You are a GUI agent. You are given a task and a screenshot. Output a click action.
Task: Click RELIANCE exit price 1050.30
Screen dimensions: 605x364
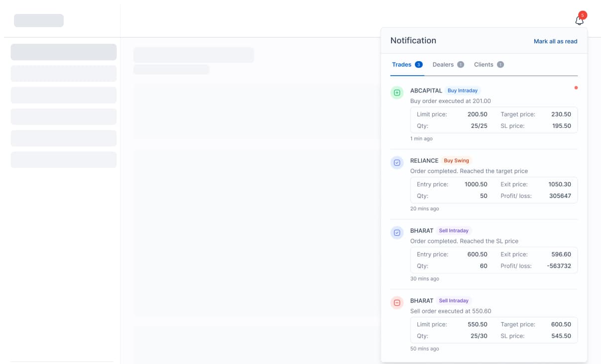coord(560,184)
